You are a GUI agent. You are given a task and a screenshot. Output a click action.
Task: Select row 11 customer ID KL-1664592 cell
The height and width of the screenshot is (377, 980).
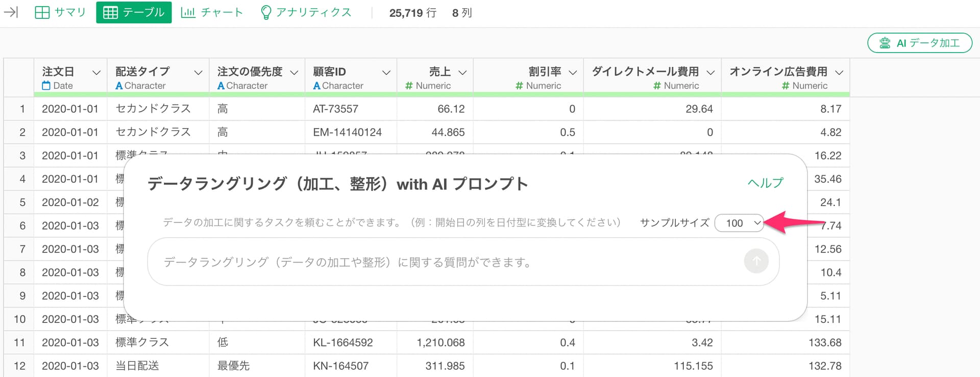342,342
